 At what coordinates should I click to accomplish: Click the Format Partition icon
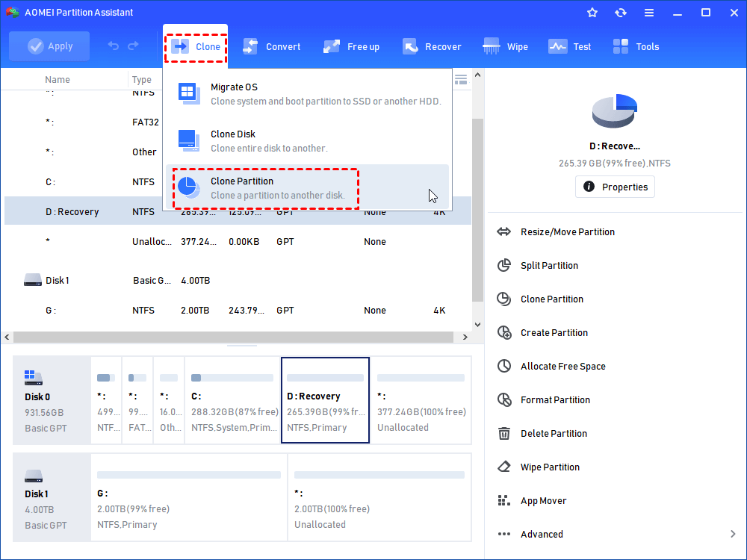(x=504, y=400)
